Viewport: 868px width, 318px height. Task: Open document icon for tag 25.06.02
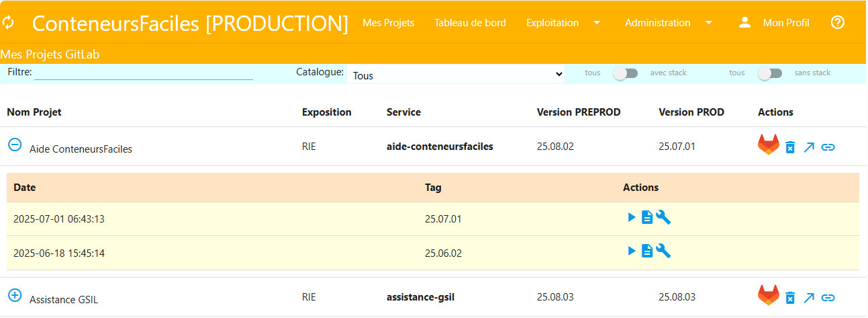point(647,251)
